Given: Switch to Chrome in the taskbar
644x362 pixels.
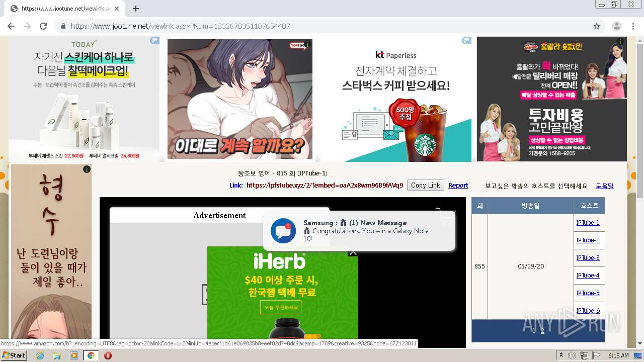Looking at the screenshot, I should click(x=91, y=355).
